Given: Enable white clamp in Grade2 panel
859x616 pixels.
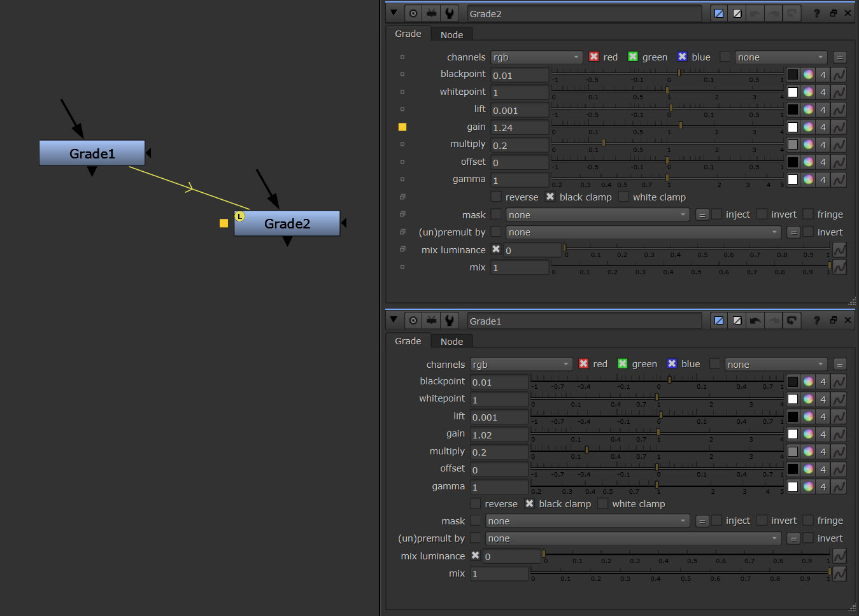Looking at the screenshot, I should coord(624,197).
